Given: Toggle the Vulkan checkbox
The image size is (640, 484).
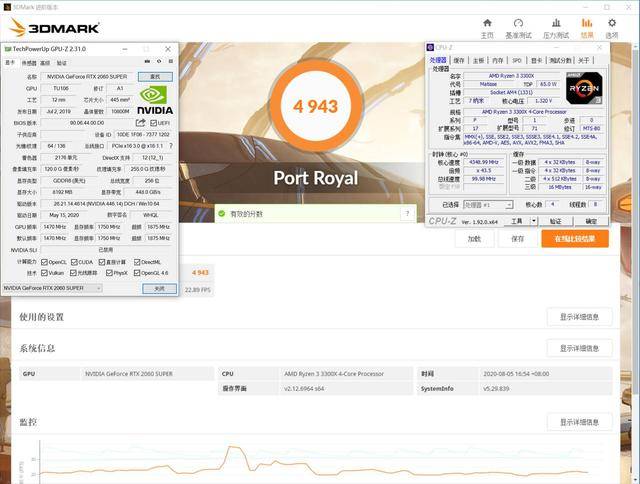Looking at the screenshot, I should click(45, 273).
